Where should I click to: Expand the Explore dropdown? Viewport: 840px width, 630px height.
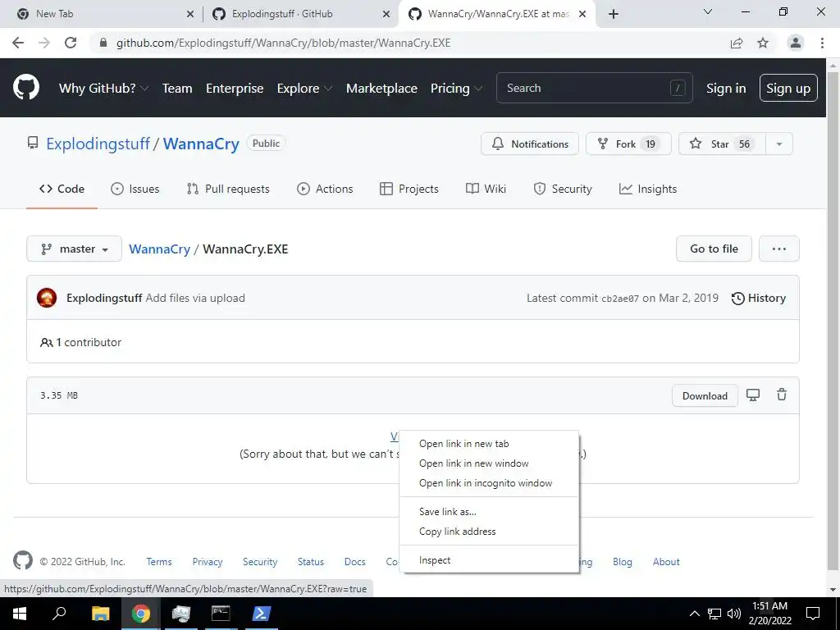[x=305, y=89]
